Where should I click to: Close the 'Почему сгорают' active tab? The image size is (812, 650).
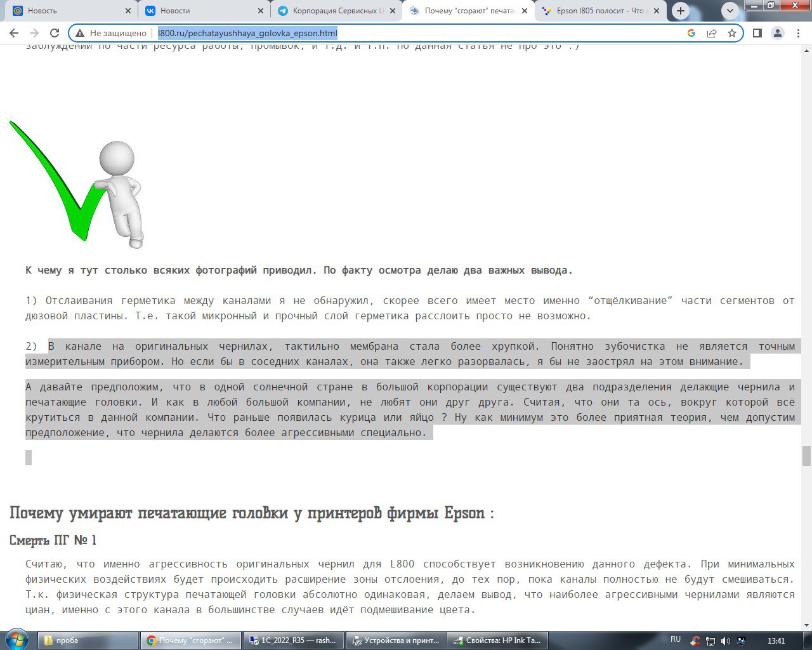click(x=524, y=11)
